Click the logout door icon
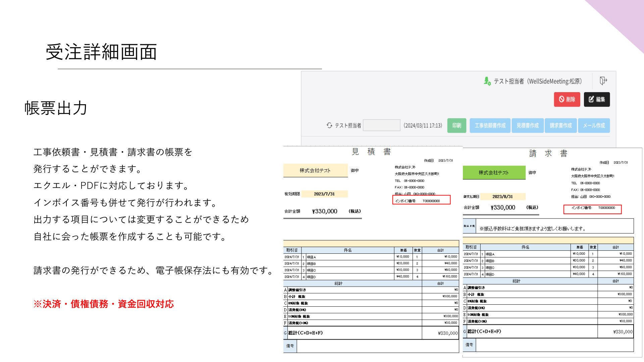Image resolution: width=644 pixels, height=362 pixels. (603, 81)
